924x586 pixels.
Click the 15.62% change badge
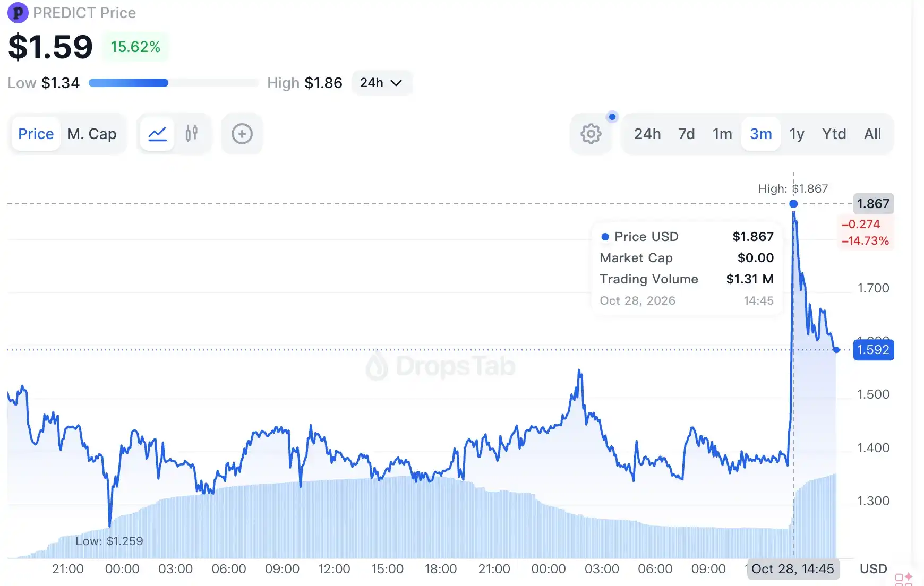pos(135,47)
